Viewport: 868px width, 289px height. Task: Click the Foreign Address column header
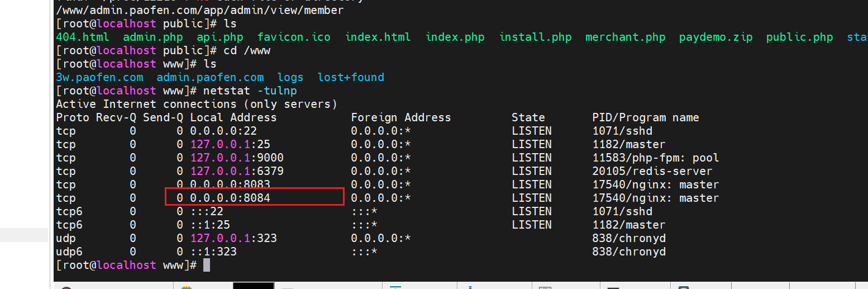point(400,117)
